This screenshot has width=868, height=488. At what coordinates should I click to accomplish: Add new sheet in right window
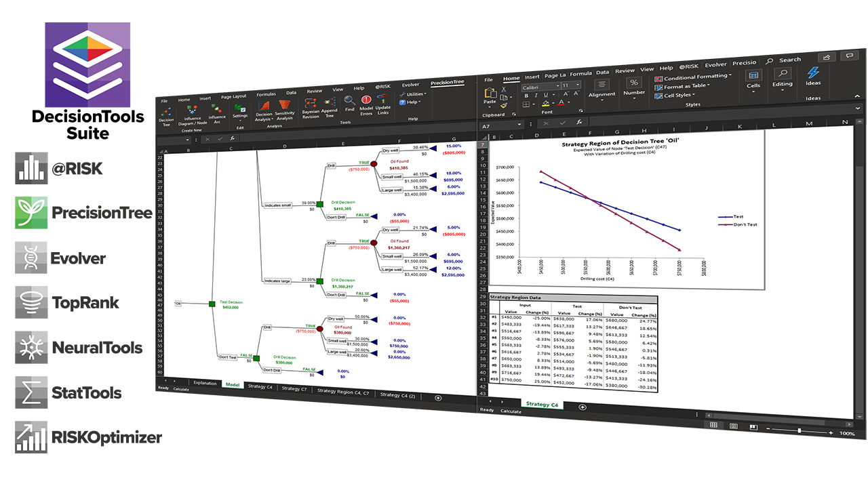(582, 407)
